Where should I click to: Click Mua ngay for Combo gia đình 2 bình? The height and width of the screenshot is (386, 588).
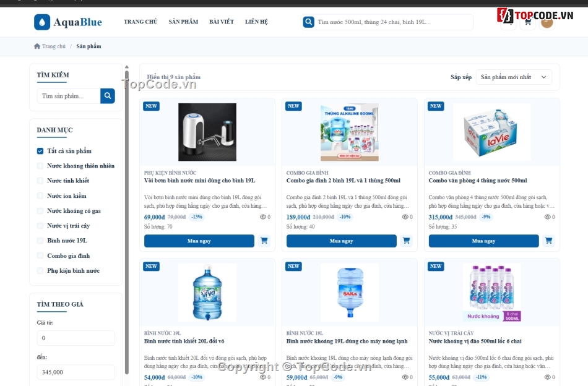[341, 241]
